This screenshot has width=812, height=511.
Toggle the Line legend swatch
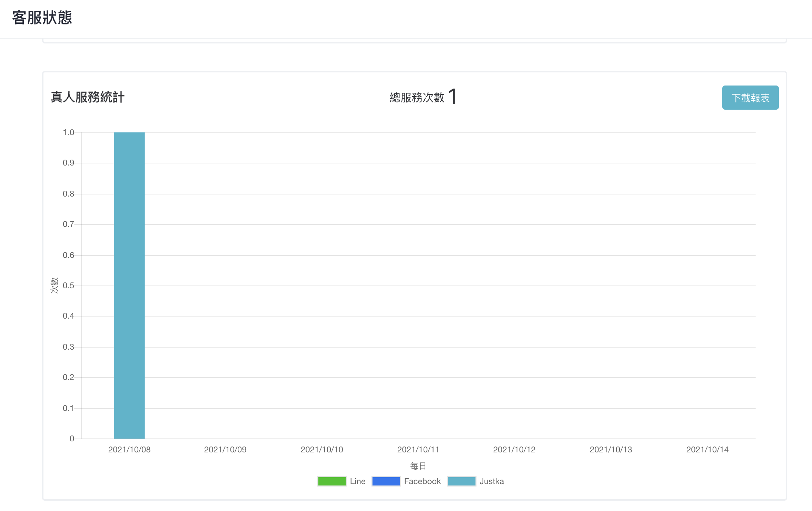(x=332, y=481)
